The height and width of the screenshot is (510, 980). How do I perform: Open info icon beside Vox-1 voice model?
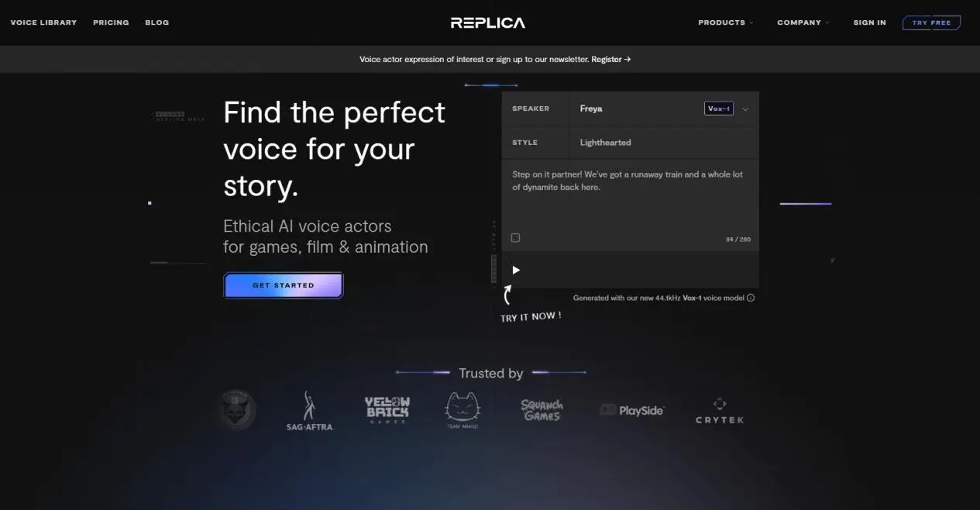coord(751,298)
